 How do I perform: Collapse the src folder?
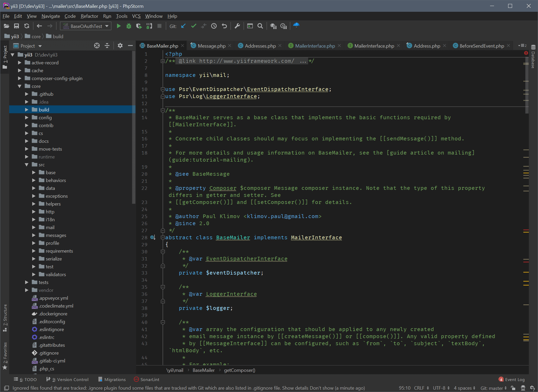point(27,165)
